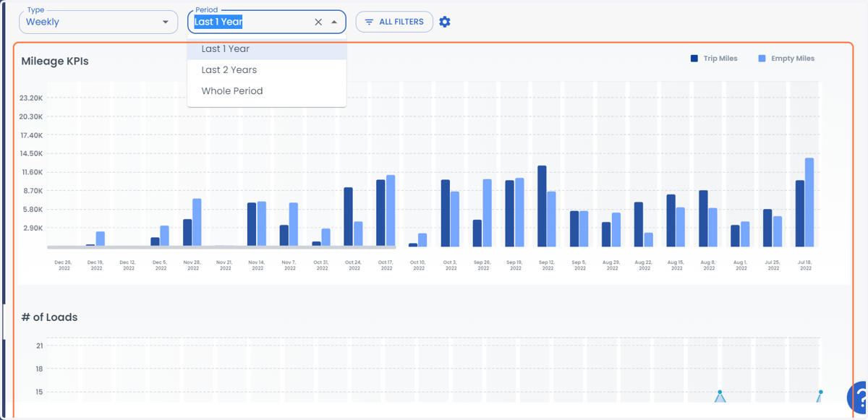The image size is (868, 420).
Task: Click the Trip Miles dark blue legend swatch
Action: [694, 59]
